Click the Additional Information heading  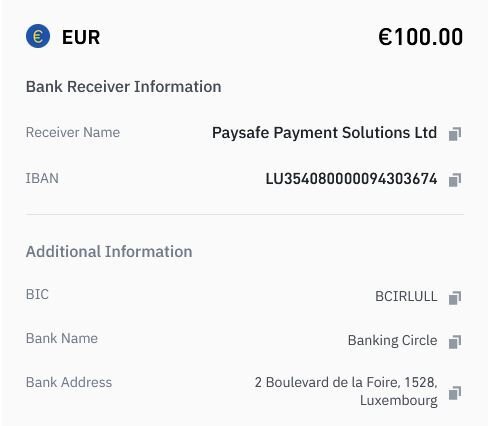(109, 252)
